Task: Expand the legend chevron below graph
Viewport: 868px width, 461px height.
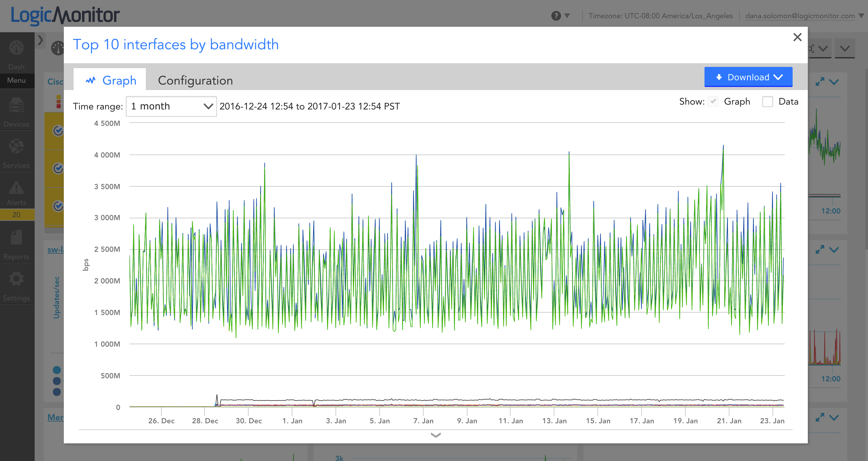Action: tap(435, 435)
